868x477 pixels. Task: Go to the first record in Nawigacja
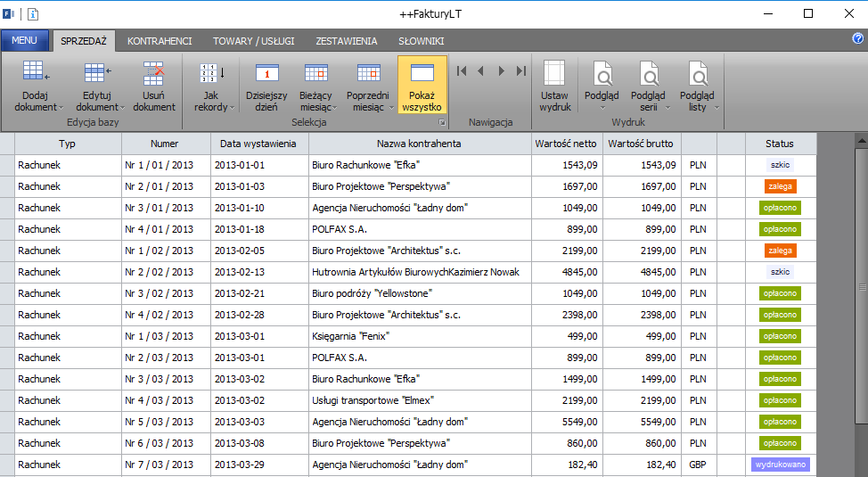(x=462, y=71)
